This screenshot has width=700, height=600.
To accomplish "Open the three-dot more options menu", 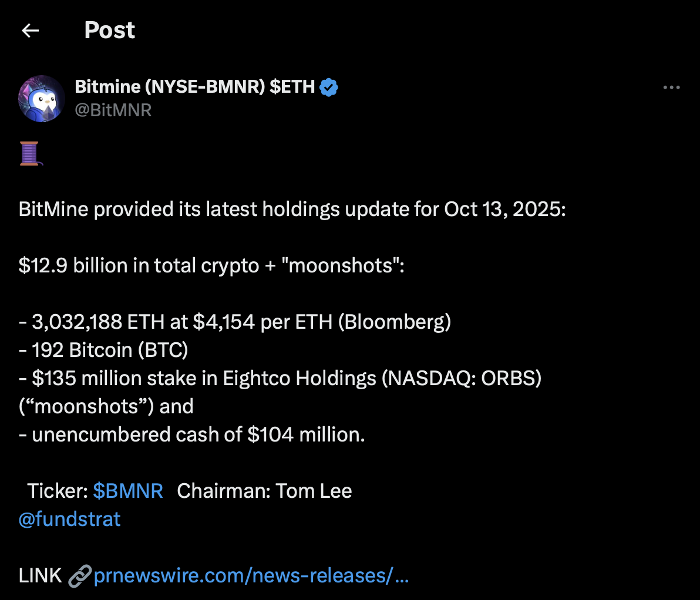I will [671, 87].
